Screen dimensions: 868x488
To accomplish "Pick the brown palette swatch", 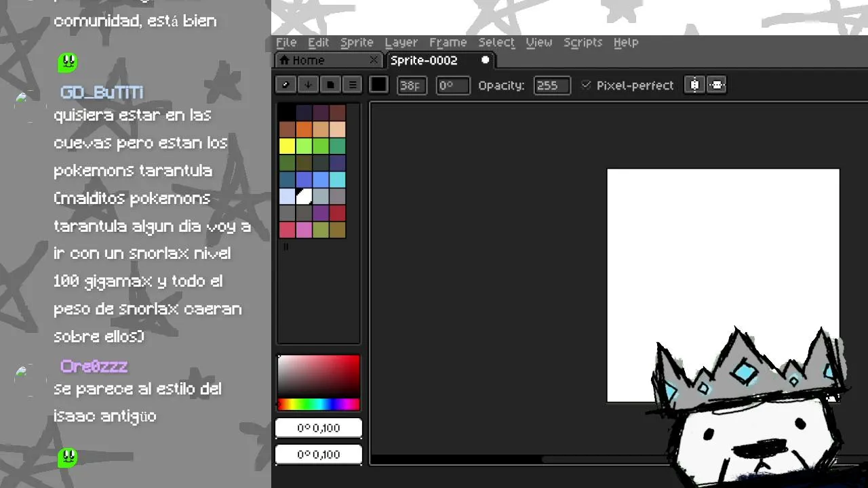I will (x=287, y=129).
